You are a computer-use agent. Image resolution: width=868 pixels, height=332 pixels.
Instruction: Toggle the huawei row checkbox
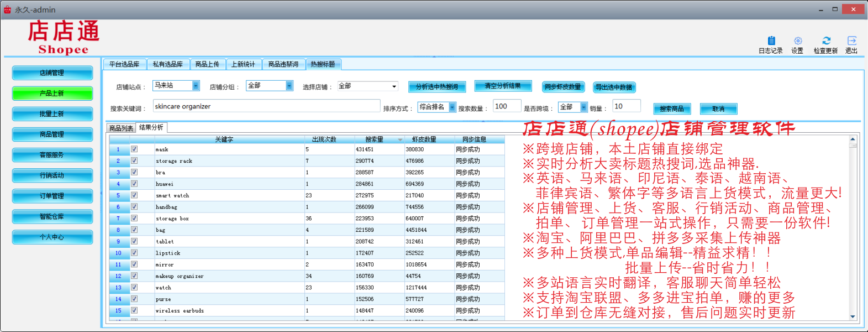[134, 184]
